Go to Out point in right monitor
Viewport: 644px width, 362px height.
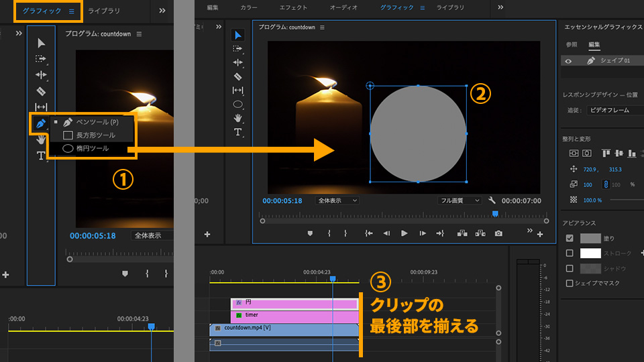440,233
